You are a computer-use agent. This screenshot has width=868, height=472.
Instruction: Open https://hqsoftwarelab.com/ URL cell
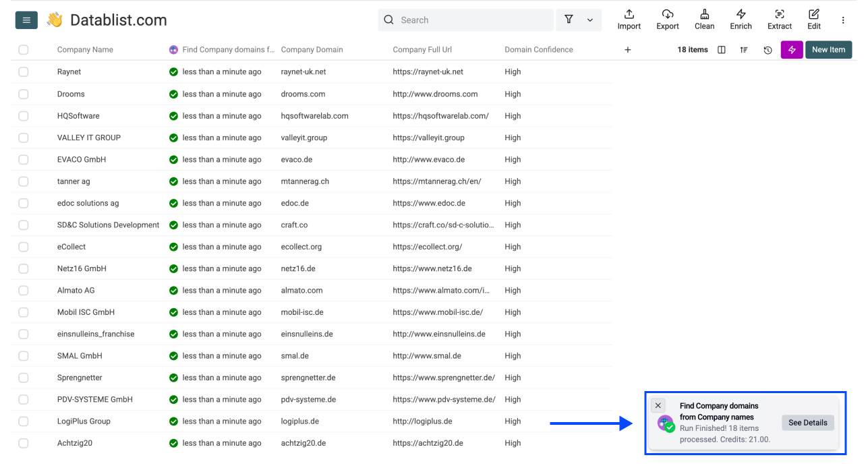[440, 116]
